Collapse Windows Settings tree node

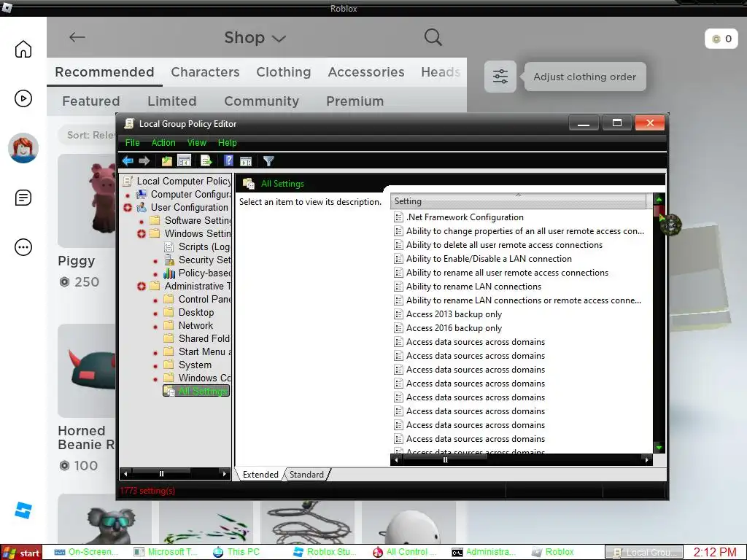click(x=141, y=234)
